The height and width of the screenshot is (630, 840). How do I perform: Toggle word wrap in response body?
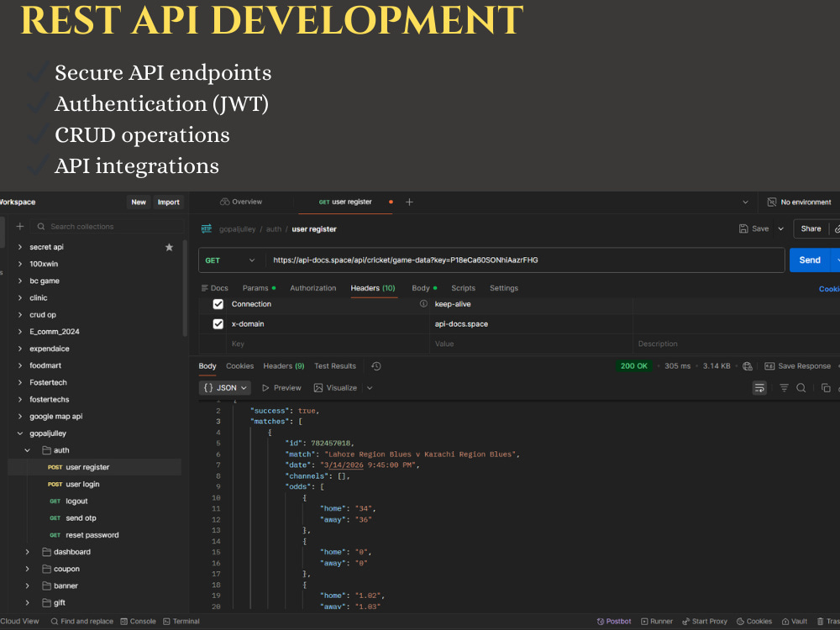pyautogui.click(x=759, y=388)
